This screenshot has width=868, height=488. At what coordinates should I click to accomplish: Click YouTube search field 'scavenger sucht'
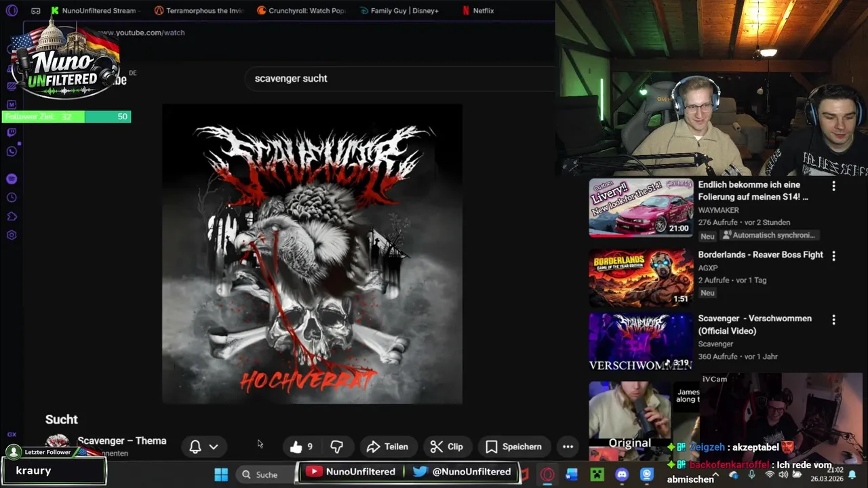400,79
